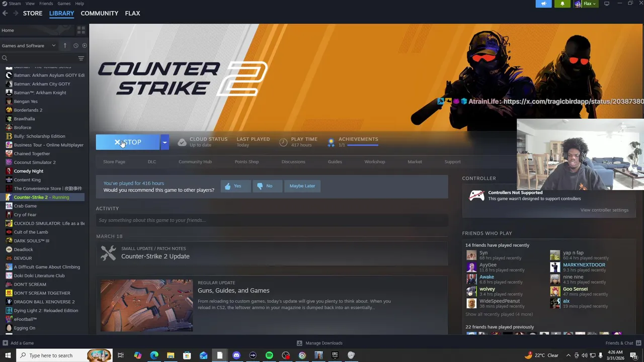
Task: Open the Guns, Guides, and Games thumbnail
Action: click(146, 305)
